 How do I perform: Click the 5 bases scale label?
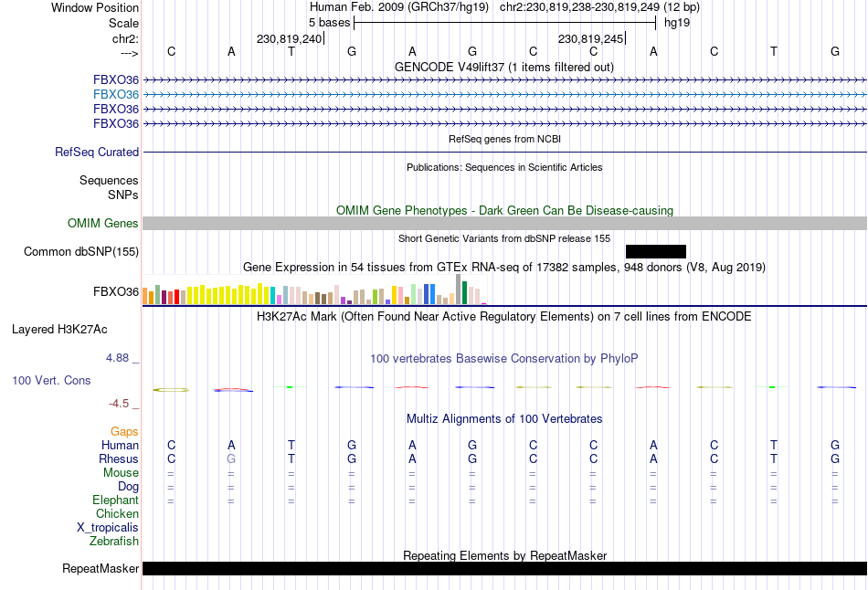329,23
